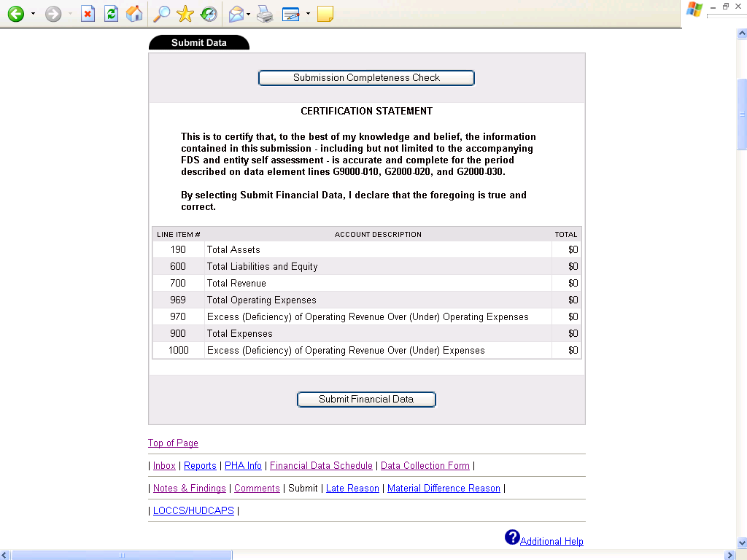Select the Submit Data tab

pos(198,42)
